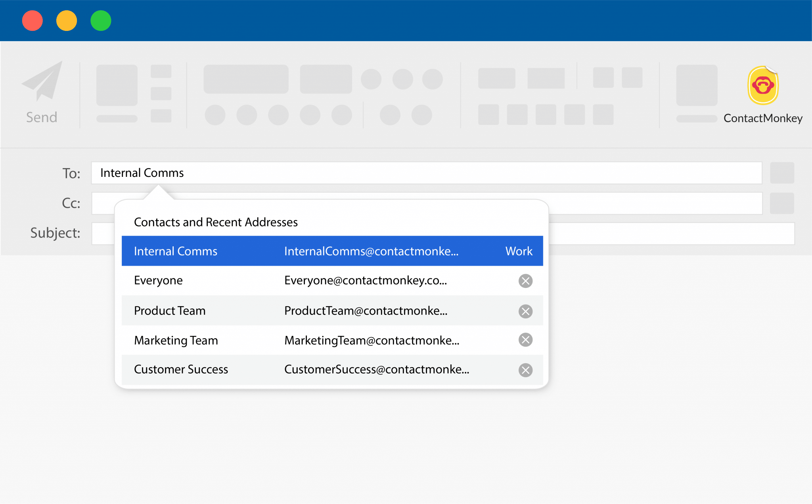Choose Customer Success contact suggestion
Viewport: 812px width, 504px height.
pyautogui.click(x=332, y=370)
